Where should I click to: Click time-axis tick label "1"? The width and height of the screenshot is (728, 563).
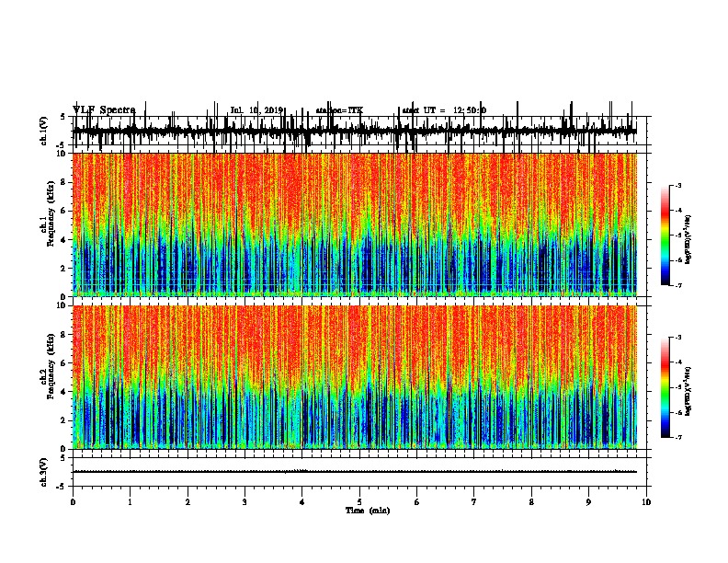[x=130, y=502]
